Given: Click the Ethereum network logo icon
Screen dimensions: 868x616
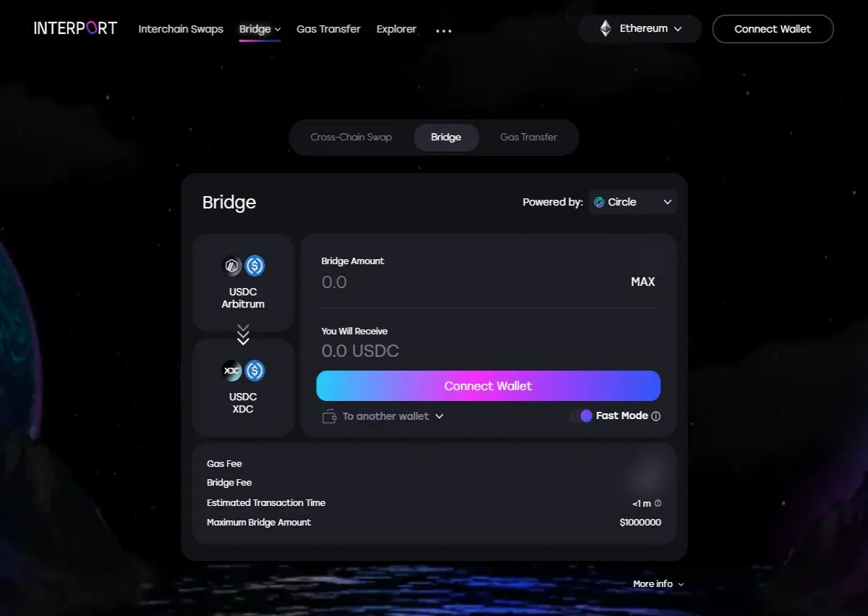Looking at the screenshot, I should pos(605,29).
